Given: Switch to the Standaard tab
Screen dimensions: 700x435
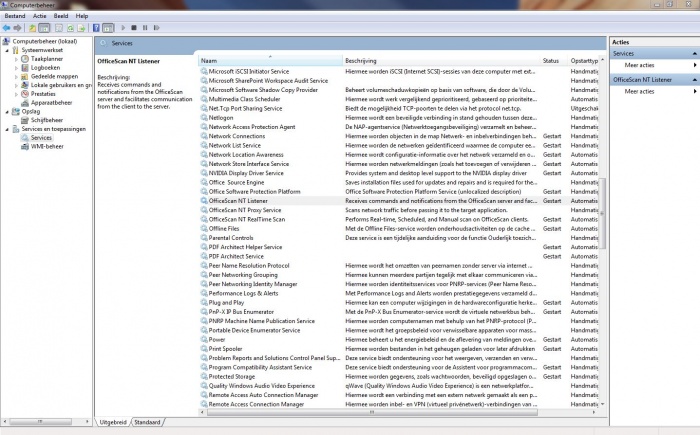Looking at the screenshot, I should coord(147,422).
